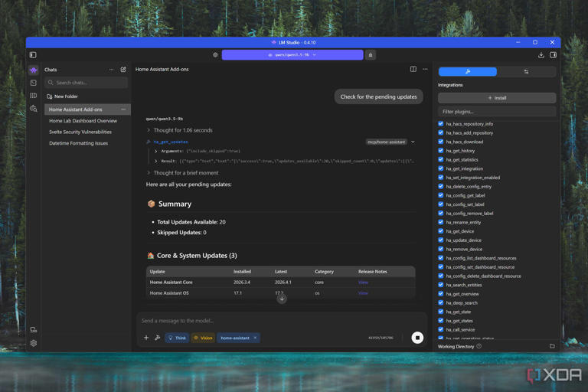The image size is (588, 392).
Task: Open the downloads icon in top bar
Action: (541, 55)
